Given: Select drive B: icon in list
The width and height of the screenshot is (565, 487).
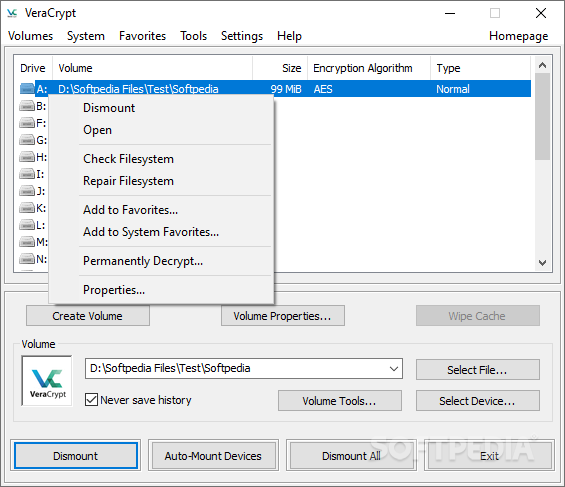Looking at the screenshot, I should (x=27, y=106).
